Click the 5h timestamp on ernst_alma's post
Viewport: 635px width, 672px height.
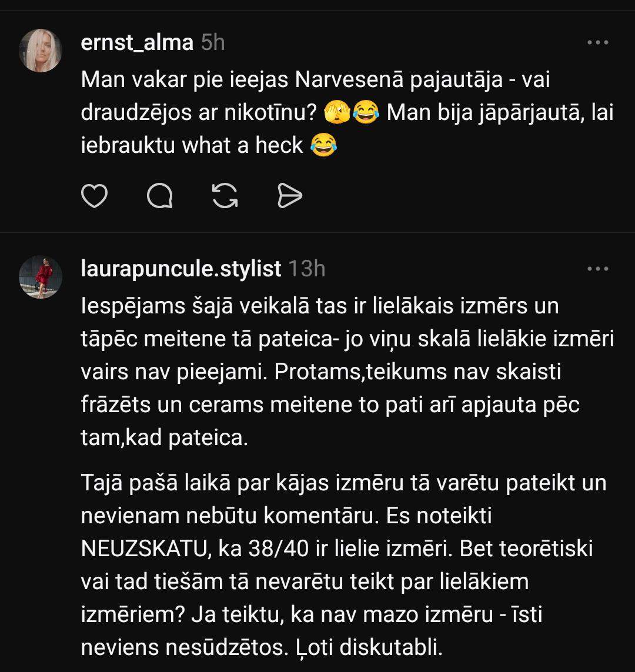coord(213,43)
